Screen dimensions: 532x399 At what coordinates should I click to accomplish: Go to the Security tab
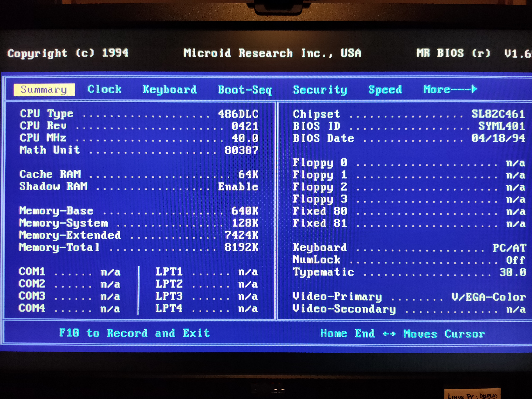pos(320,90)
